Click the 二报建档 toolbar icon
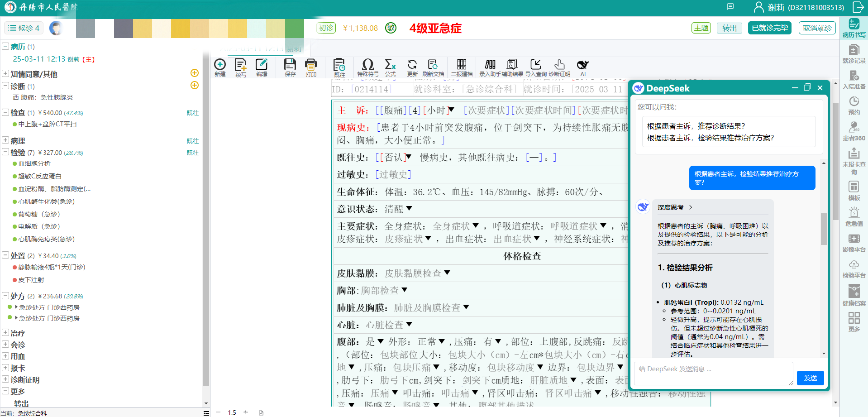 tap(462, 67)
